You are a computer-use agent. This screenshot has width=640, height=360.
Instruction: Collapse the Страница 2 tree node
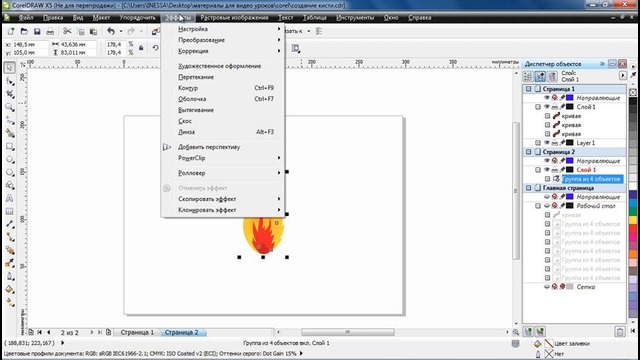point(529,152)
